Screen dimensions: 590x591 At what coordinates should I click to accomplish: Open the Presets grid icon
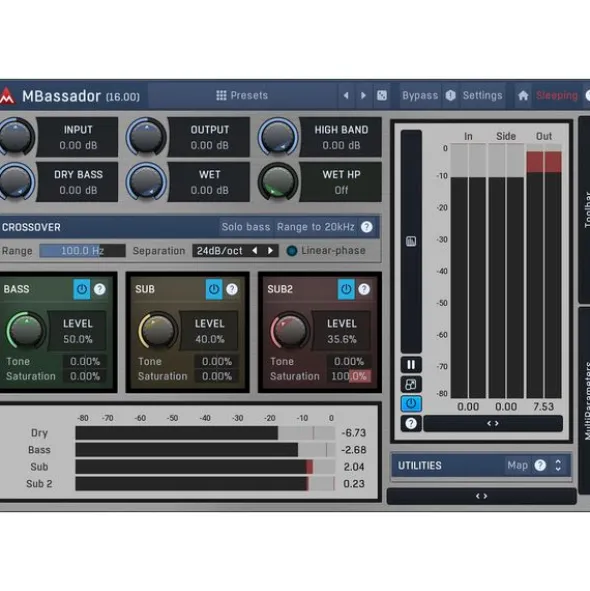pos(221,95)
